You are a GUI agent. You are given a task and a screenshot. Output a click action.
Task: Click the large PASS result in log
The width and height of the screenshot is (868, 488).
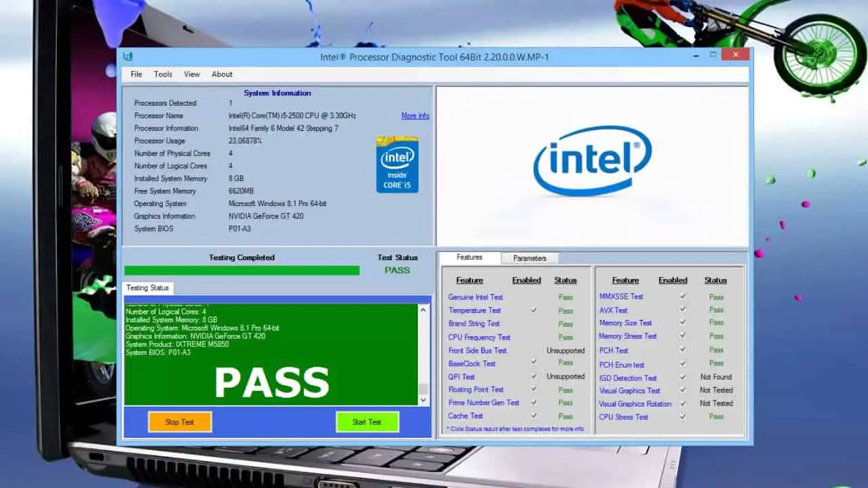pos(272,382)
